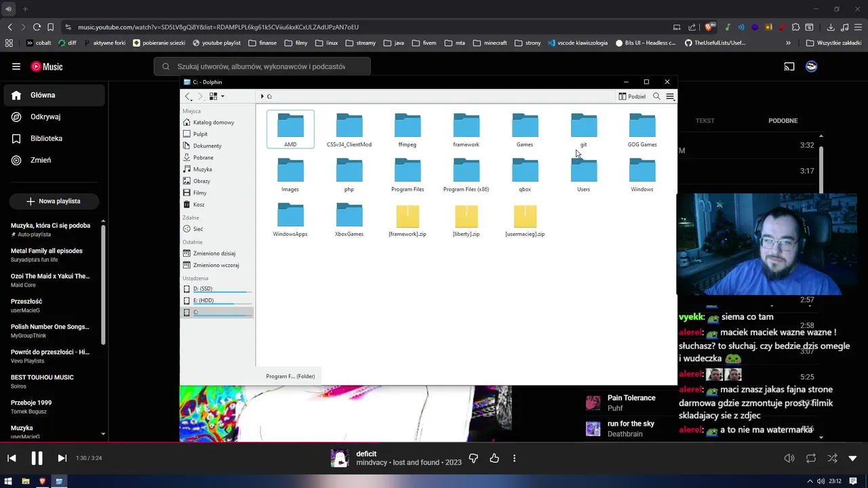Select the XboxGames folder
This screenshot has height=488, width=868.
(349, 218)
